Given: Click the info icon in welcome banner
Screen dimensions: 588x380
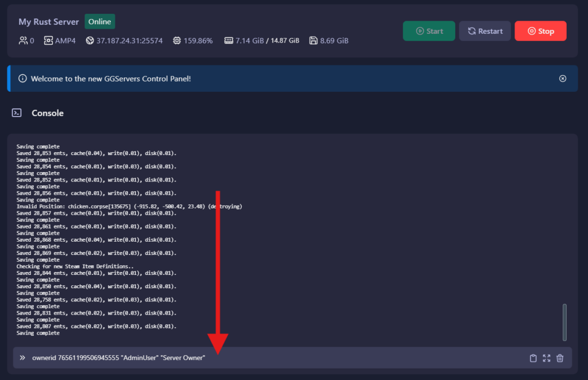Looking at the screenshot, I should click(x=22, y=79).
